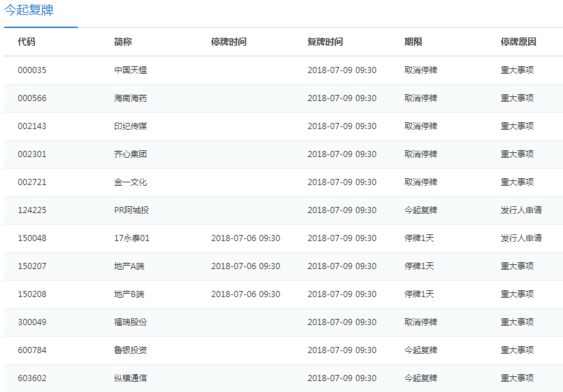Open stock code 000035

point(32,70)
